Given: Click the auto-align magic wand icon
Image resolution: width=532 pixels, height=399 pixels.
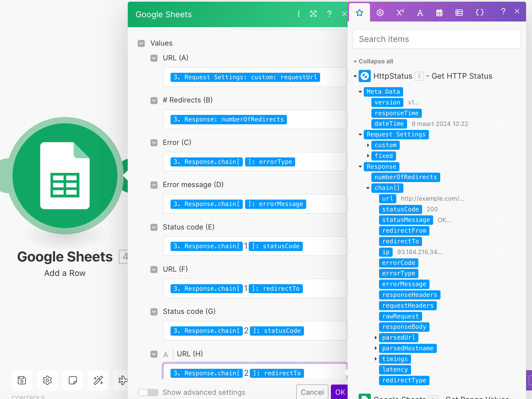Looking at the screenshot, I should (x=98, y=380).
